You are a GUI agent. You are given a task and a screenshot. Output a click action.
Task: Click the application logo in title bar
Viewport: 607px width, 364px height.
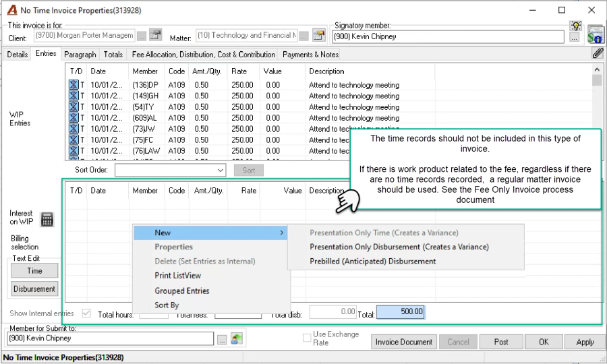(12, 10)
